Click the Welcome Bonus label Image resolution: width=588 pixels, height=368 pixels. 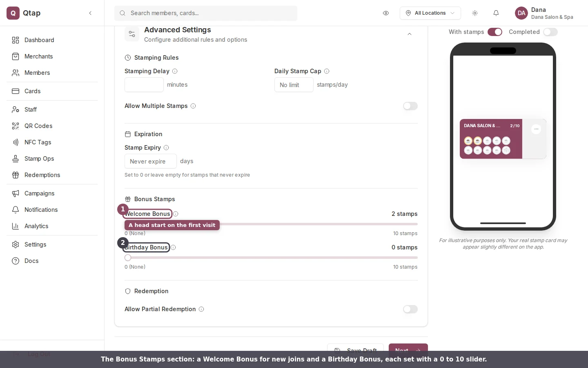147,214
